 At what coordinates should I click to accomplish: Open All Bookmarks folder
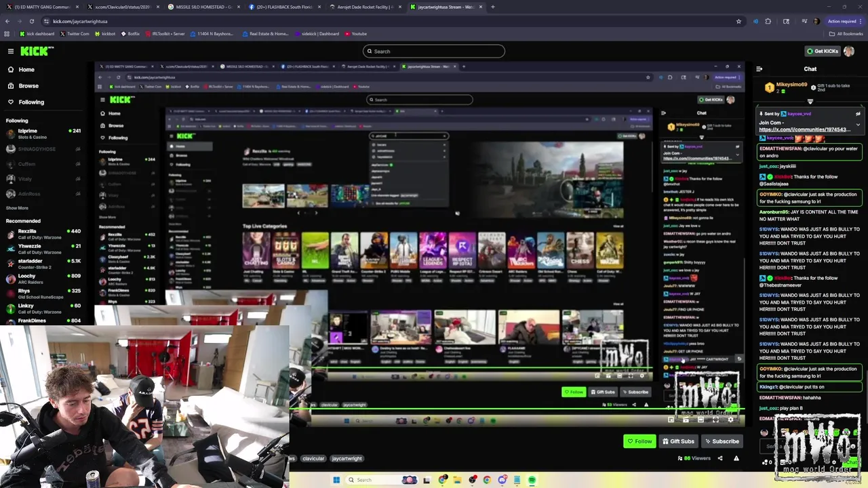pos(846,33)
